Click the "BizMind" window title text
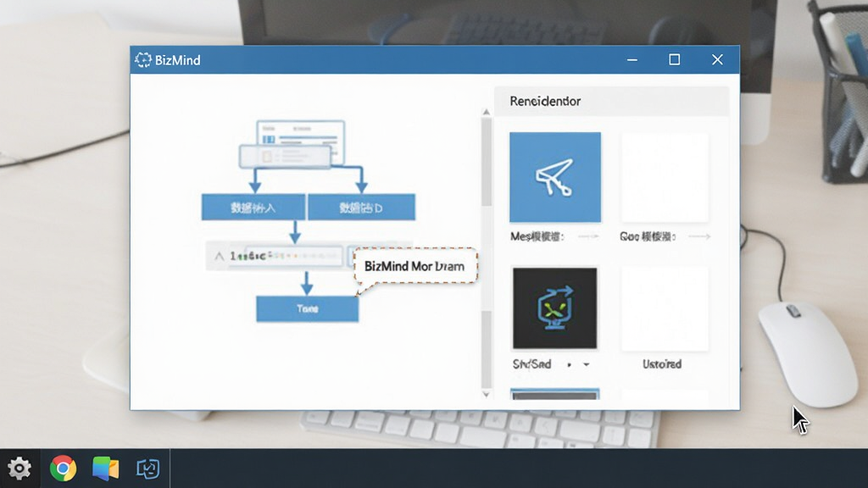 tap(178, 60)
